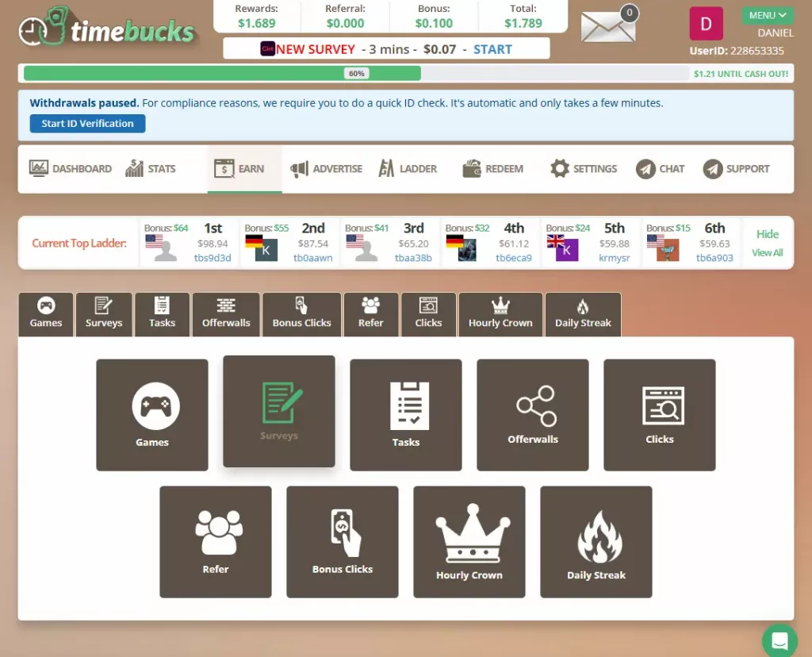Open the Tasks clipboard tile
Viewport: 812px width, 657px height.
pyautogui.click(x=406, y=415)
